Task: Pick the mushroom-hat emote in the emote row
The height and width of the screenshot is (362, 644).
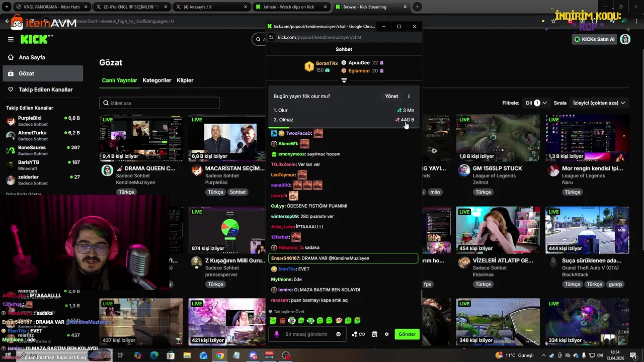Action: (x=339, y=320)
